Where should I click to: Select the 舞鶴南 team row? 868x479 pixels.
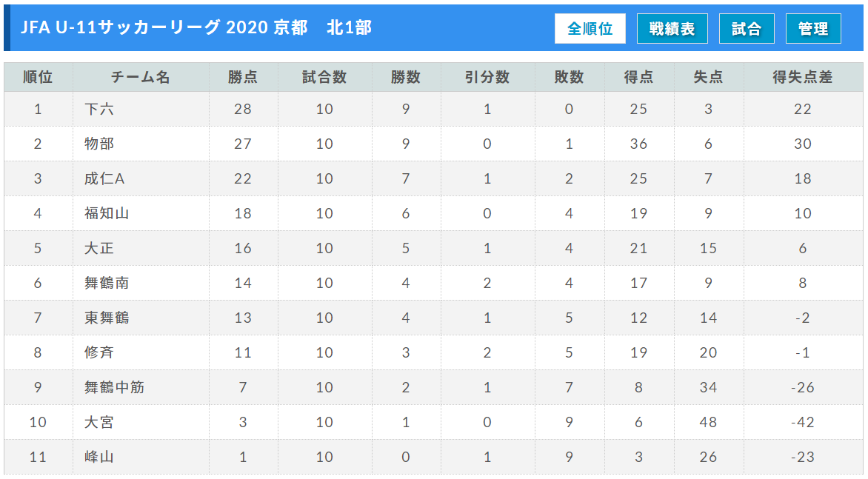[433, 284]
